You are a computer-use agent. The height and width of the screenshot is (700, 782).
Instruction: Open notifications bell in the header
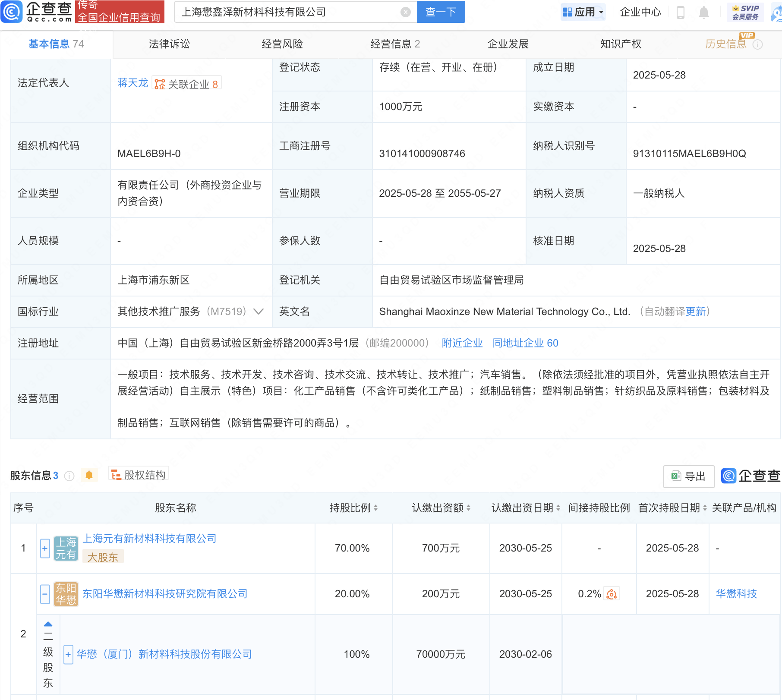[703, 13]
